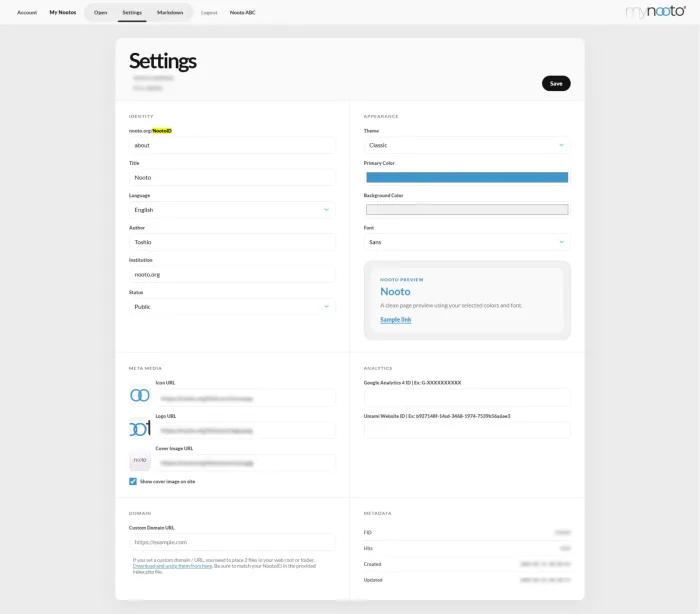
Task: Pick the grey Background Color swatch
Action: click(467, 209)
